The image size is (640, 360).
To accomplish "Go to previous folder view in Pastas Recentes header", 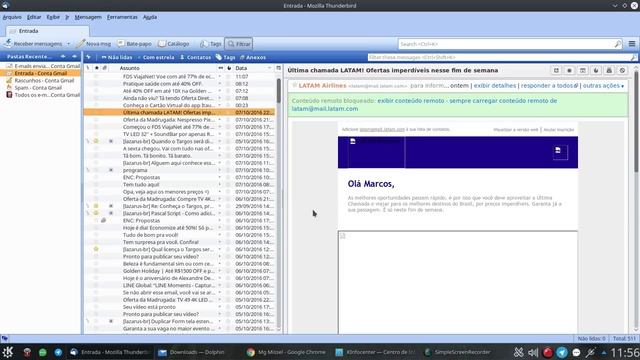I will coord(63,56).
